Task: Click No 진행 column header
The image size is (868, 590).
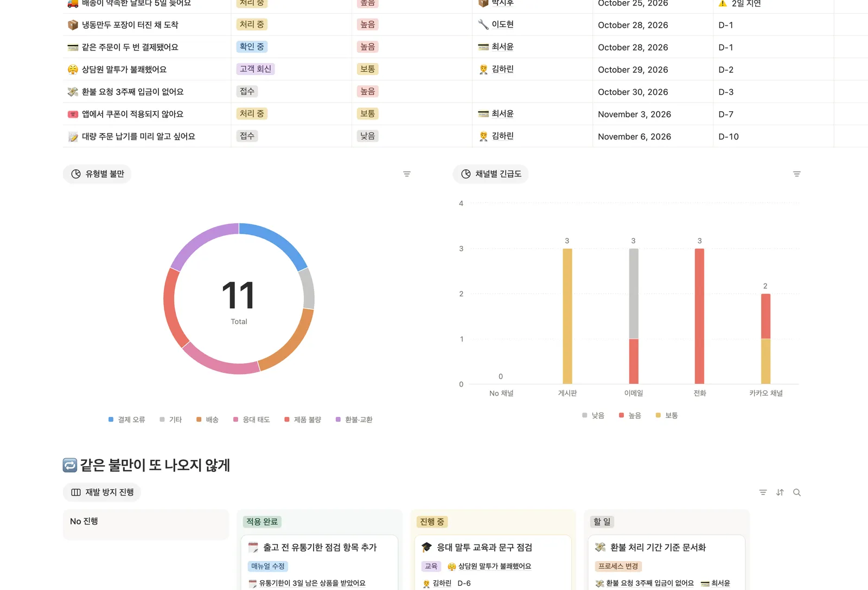Action: [84, 521]
